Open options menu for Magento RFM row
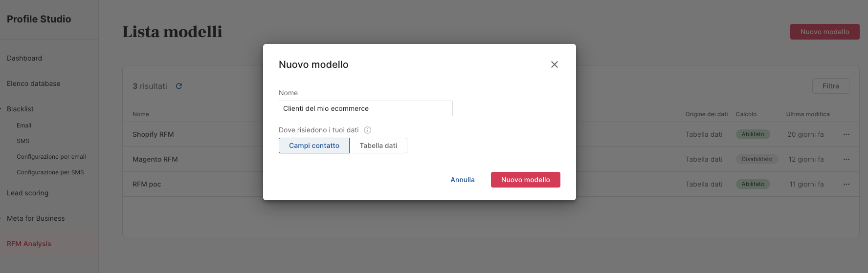Viewport: 868px width, 273px height. [x=846, y=159]
